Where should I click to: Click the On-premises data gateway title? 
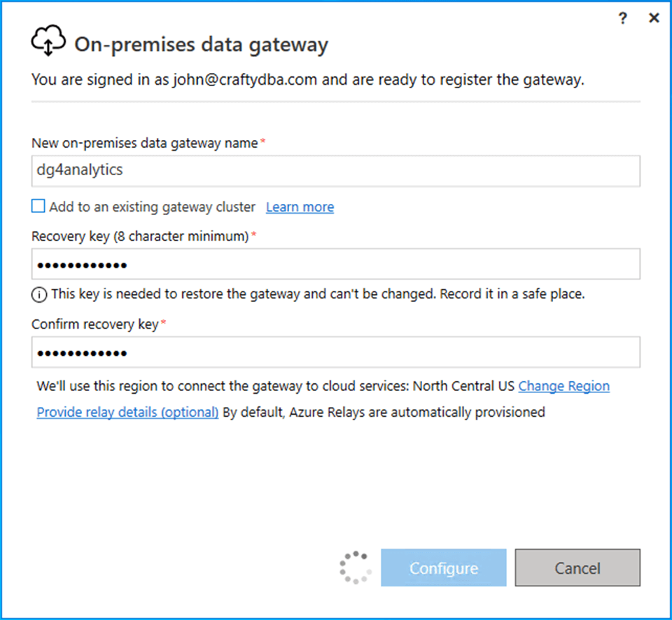[201, 45]
